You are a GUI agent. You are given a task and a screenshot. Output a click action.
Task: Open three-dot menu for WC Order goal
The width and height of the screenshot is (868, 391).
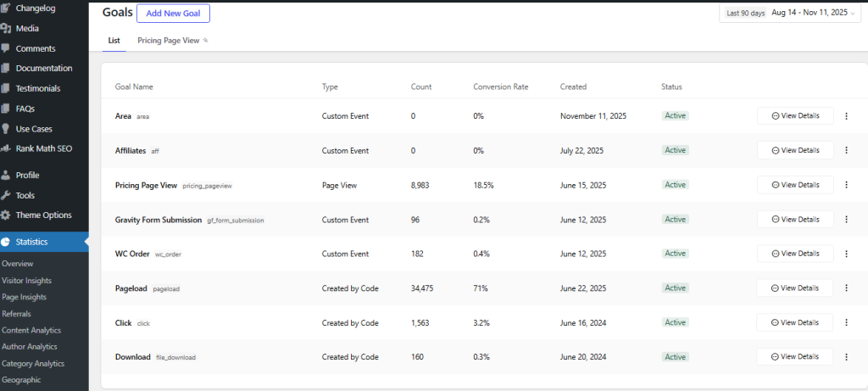[846, 254]
